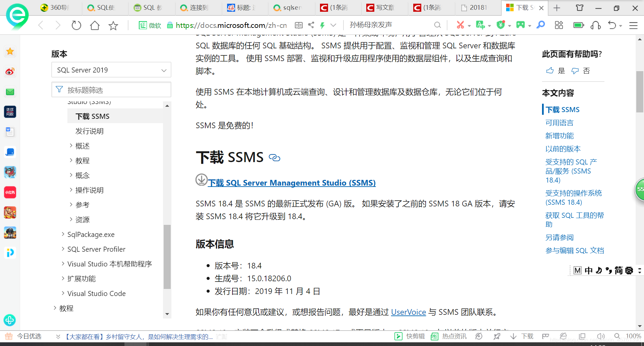
Task: Click the headphones read-aloud icon
Action: point(595,25)
